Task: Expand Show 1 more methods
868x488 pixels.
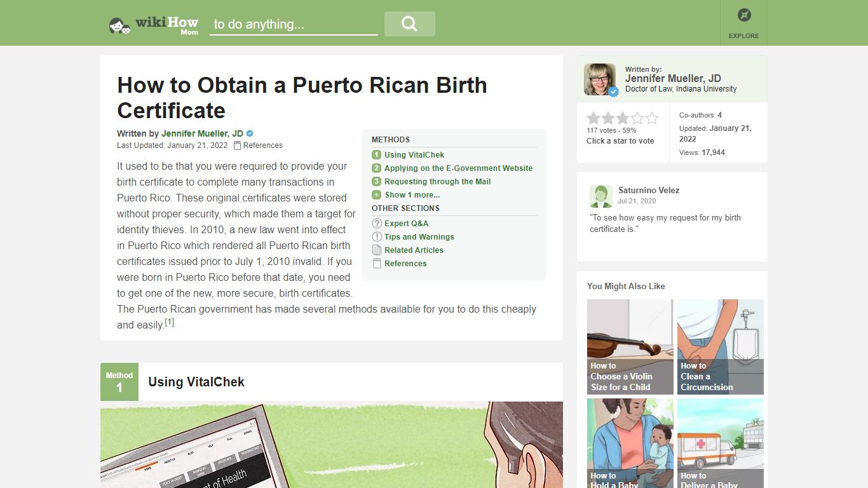Action: (412, 195)
